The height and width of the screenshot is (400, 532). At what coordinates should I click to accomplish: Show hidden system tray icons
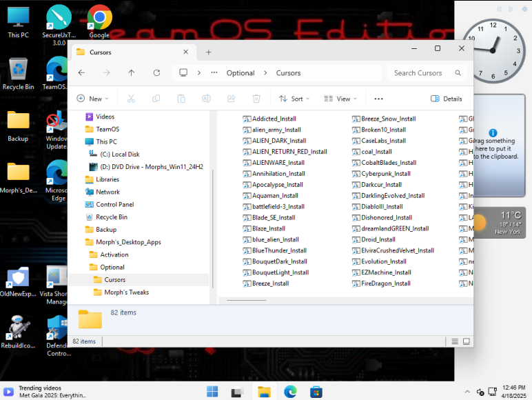point(467,392)
